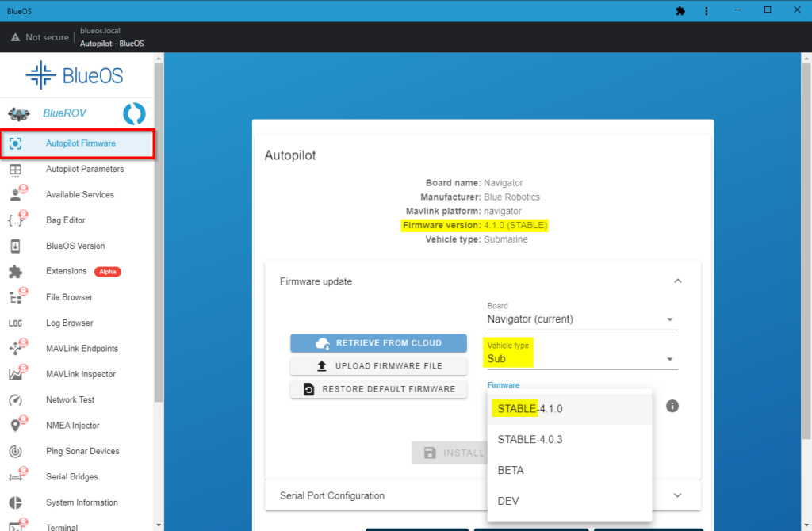Open System Information in the sidebar
Viewport: 812px width, 531px height.
click(82, 502)
